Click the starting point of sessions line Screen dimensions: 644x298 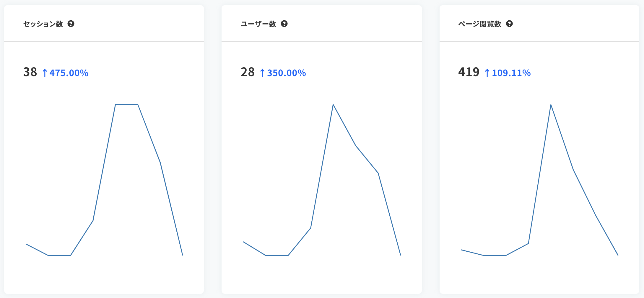(26, 244)
